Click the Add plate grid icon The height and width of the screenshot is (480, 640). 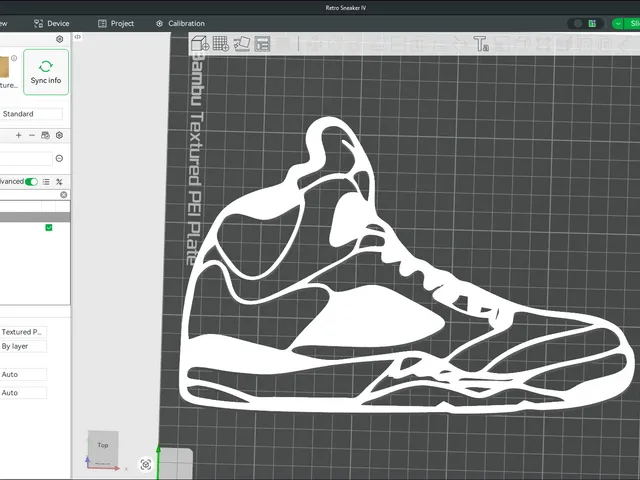(x=221, y=44)
